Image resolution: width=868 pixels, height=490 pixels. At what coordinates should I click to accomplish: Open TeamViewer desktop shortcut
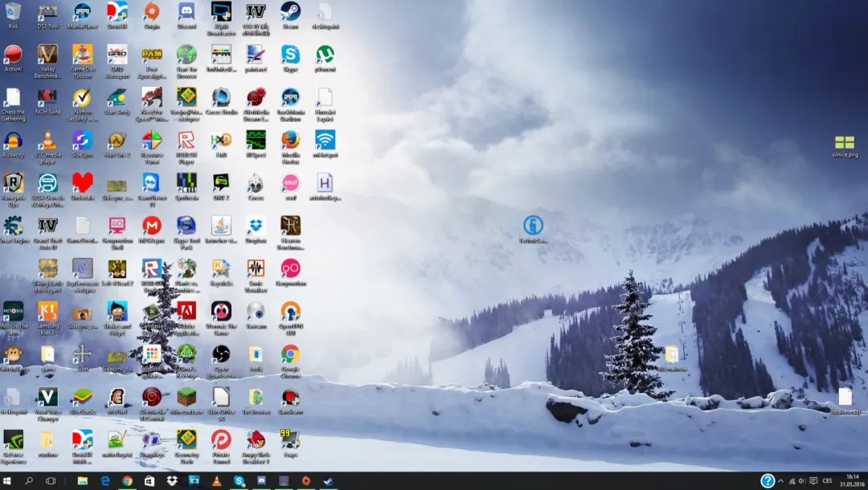click(152, 190)
